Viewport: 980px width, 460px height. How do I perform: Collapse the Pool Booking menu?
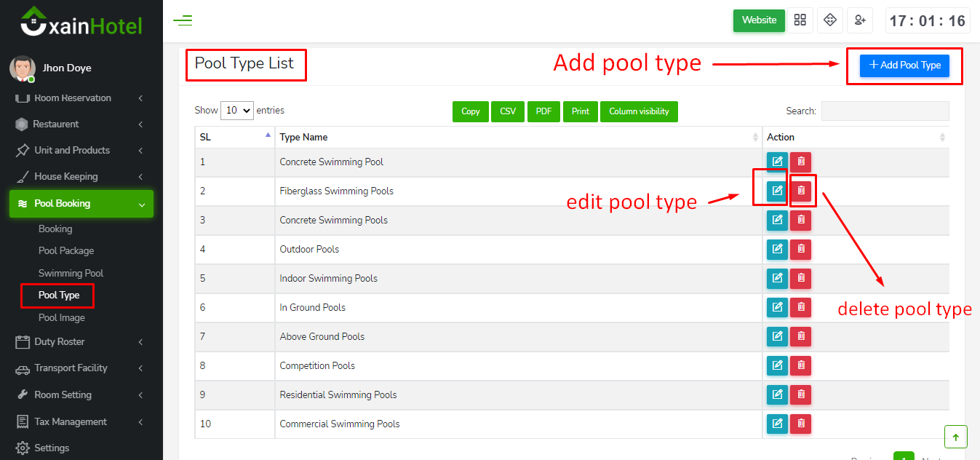81,204
